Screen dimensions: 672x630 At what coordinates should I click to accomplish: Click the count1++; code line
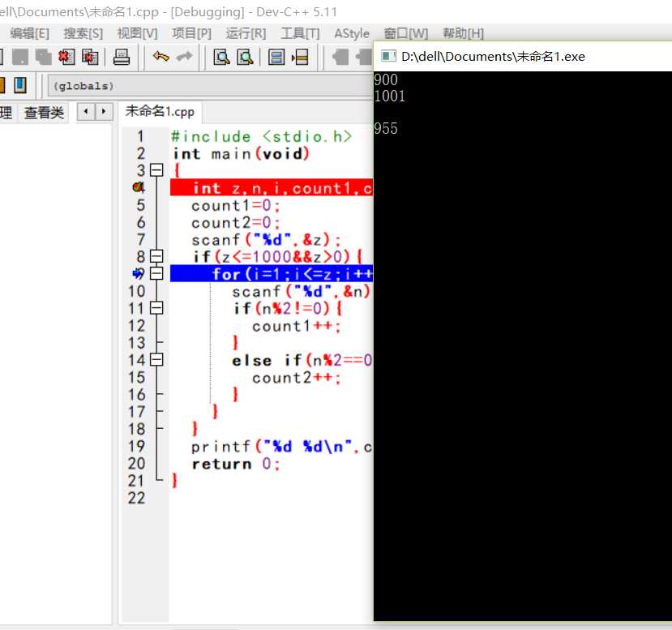click(x=297, y=326)
